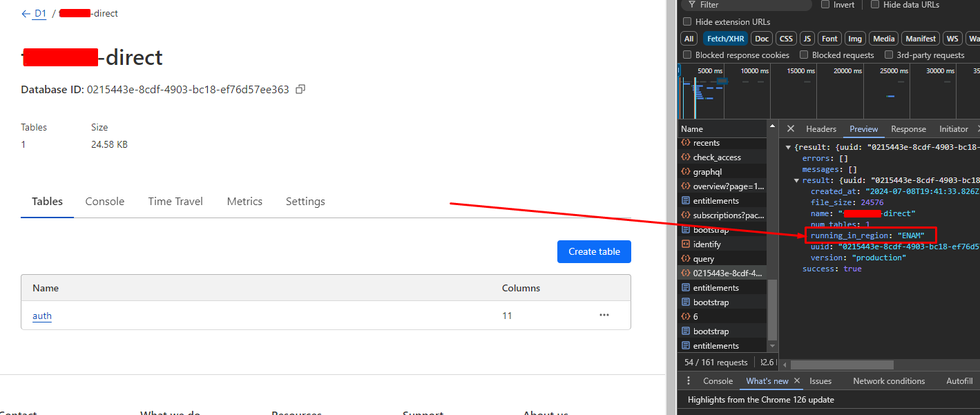Copy the Database ID with the copy icon

pyautogui.click(x=300, y=90)
